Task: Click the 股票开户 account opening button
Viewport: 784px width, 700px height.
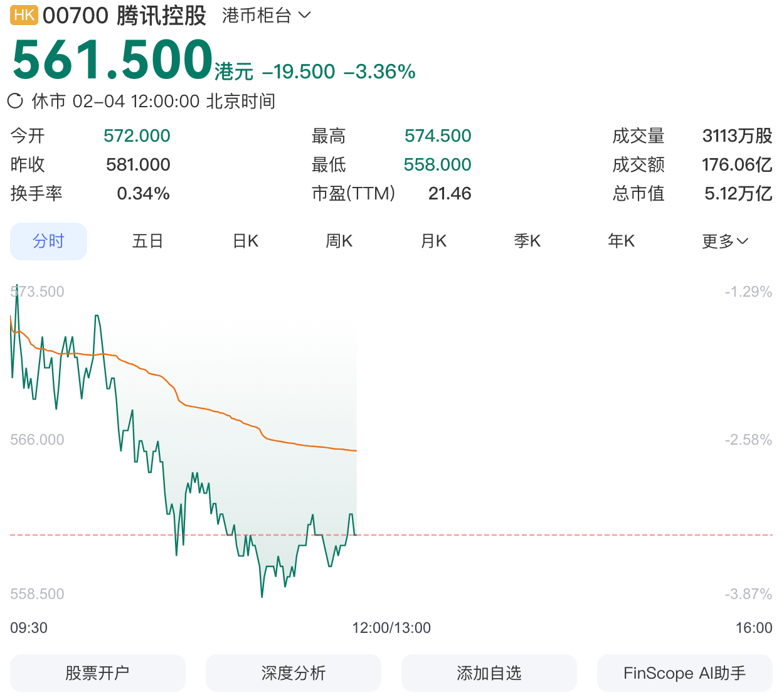Action: click(x=97, y=672)
